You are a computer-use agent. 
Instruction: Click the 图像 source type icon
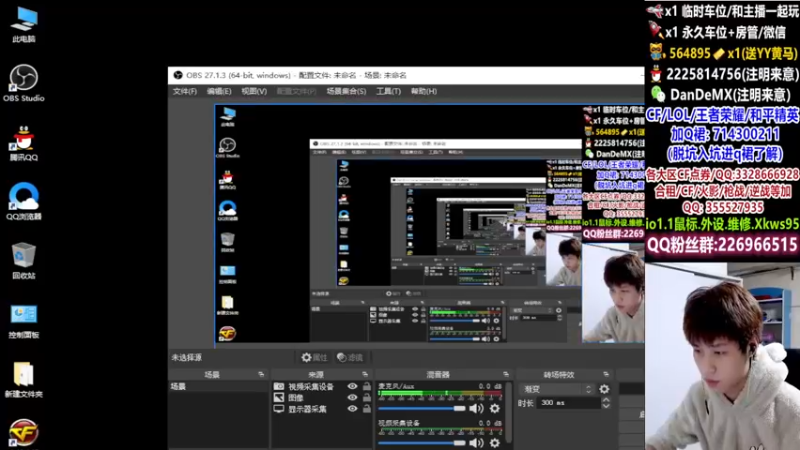(x=279, y=398)
